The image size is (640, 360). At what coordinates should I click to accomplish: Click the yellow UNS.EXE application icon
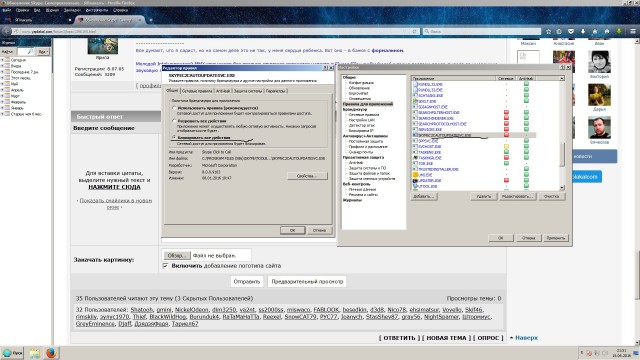point(416,175)
